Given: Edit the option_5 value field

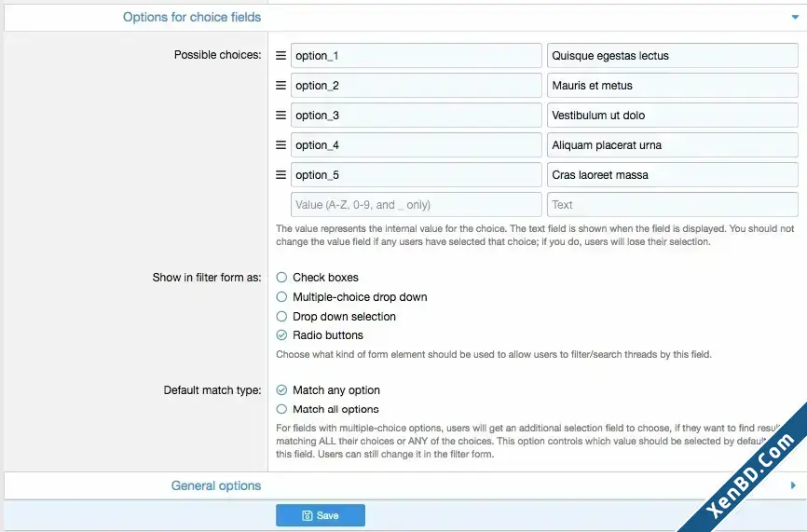Looking at the screenshot, I should [x=416, y=175].
